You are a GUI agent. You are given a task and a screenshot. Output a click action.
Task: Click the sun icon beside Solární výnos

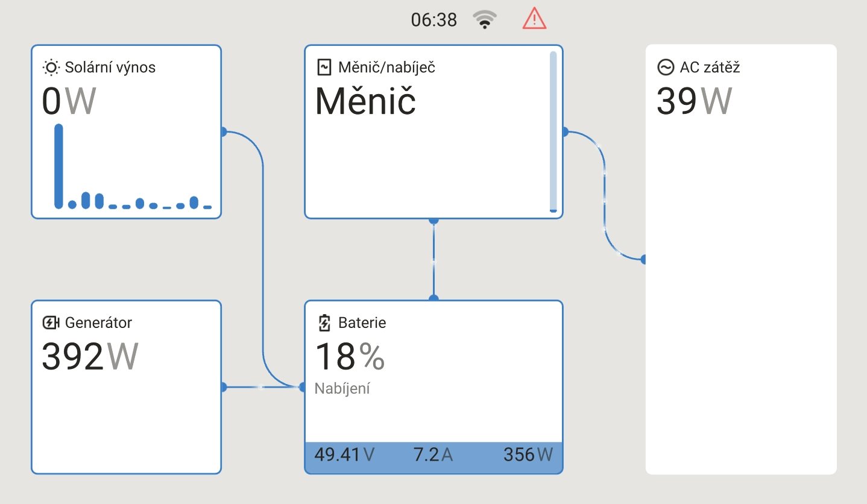click(x=51, y=68)
